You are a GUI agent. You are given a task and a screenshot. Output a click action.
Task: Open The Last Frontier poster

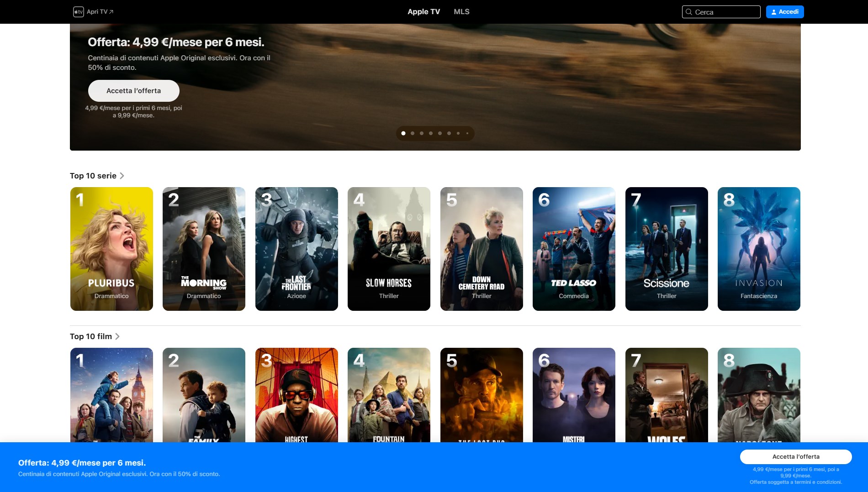(x=296, y=249)
